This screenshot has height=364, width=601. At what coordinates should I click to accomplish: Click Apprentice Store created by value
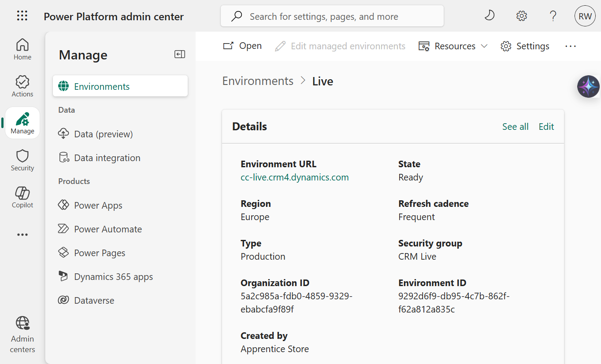tap(275, 349)
